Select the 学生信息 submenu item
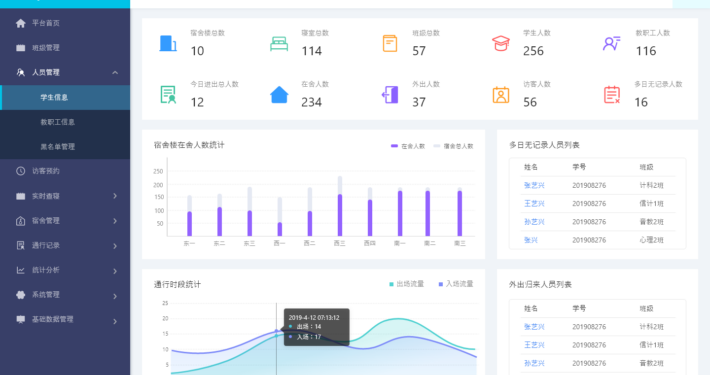710x375 pixels. coord(65,97)
